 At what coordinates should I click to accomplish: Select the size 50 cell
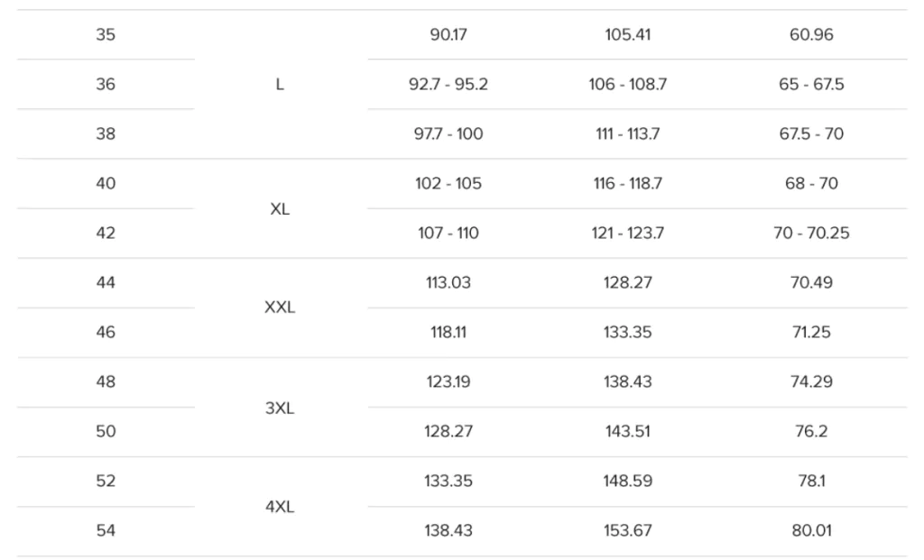[106, 432]
